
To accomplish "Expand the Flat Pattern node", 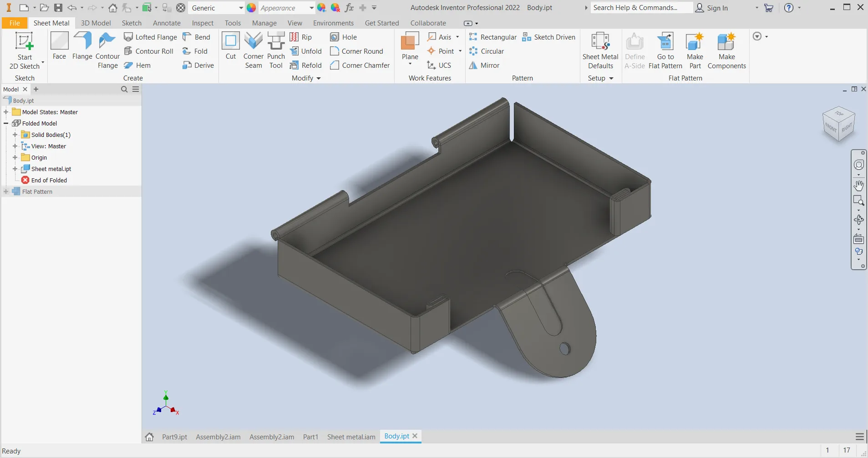I will click(x=6, y=191).
